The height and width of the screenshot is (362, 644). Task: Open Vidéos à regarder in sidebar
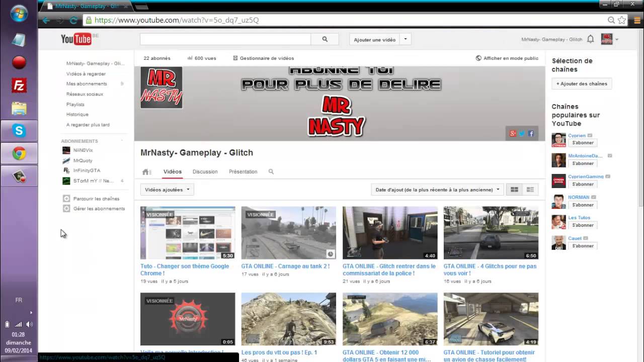coord(86,74)
